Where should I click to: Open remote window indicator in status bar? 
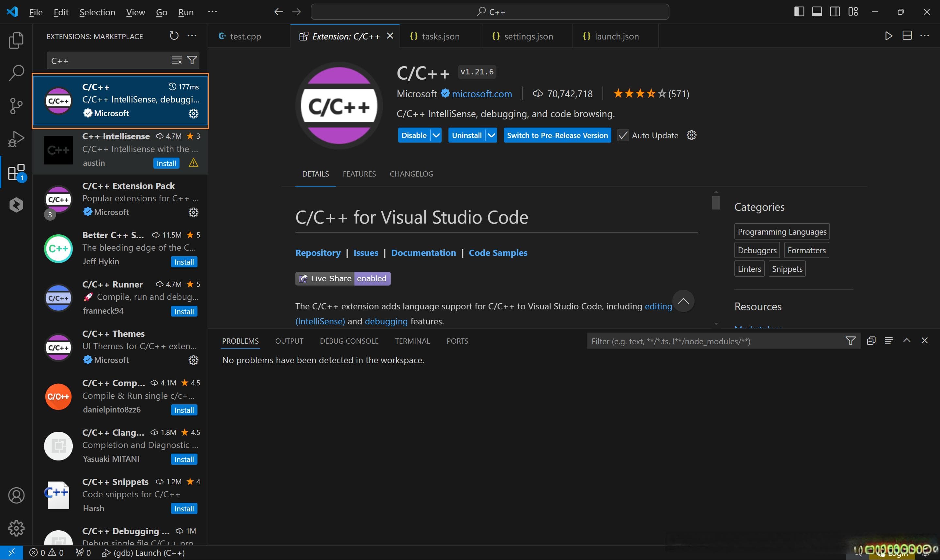(x=12, y=552)
